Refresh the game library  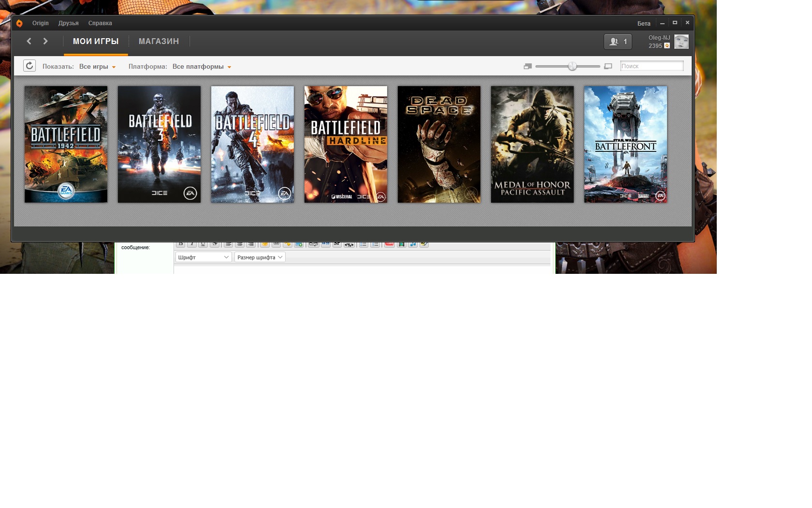pyautogui.click(x=29, y=66)
